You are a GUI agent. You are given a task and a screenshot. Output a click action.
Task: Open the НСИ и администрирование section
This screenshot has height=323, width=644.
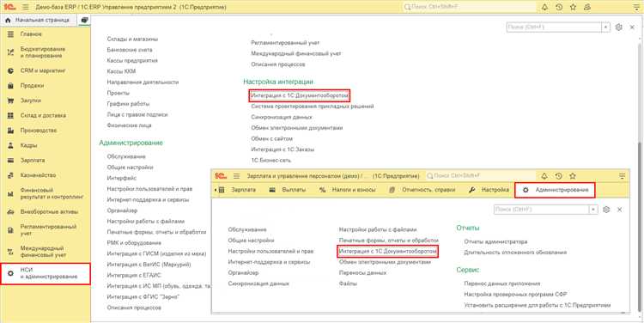(46, 273)
